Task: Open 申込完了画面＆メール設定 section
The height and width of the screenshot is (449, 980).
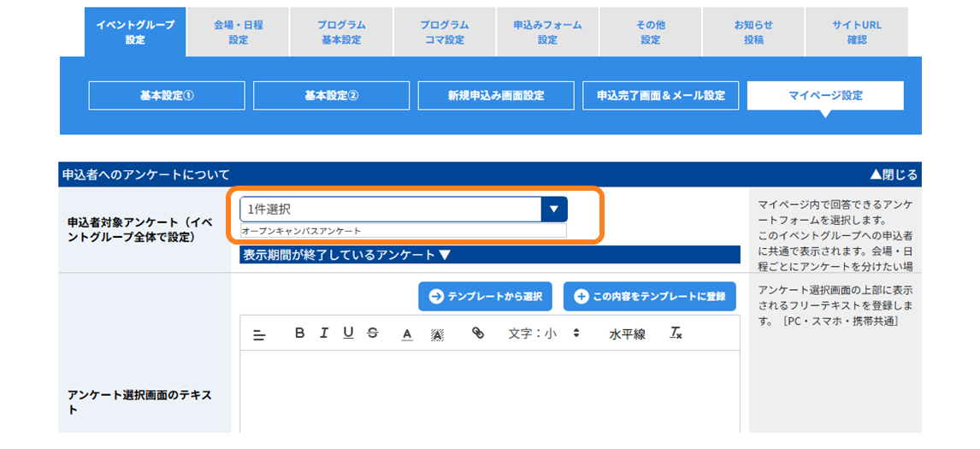Action: 661,96
